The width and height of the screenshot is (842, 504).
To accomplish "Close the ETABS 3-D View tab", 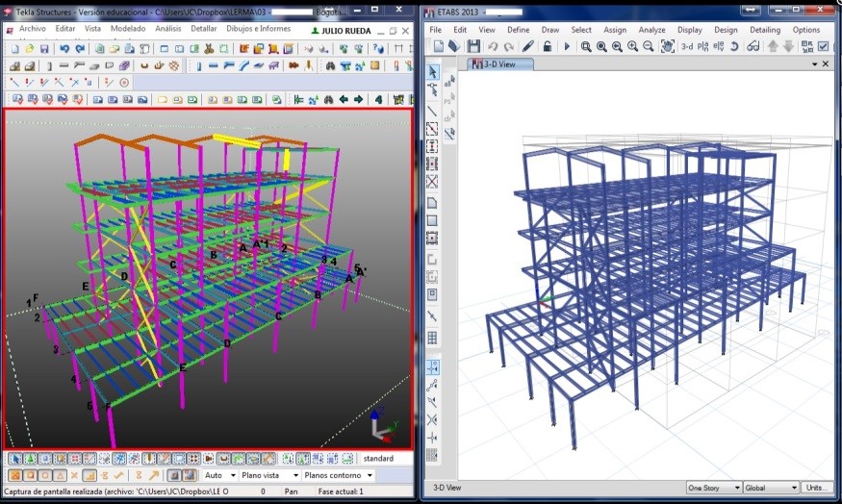I will click(826, 63).
